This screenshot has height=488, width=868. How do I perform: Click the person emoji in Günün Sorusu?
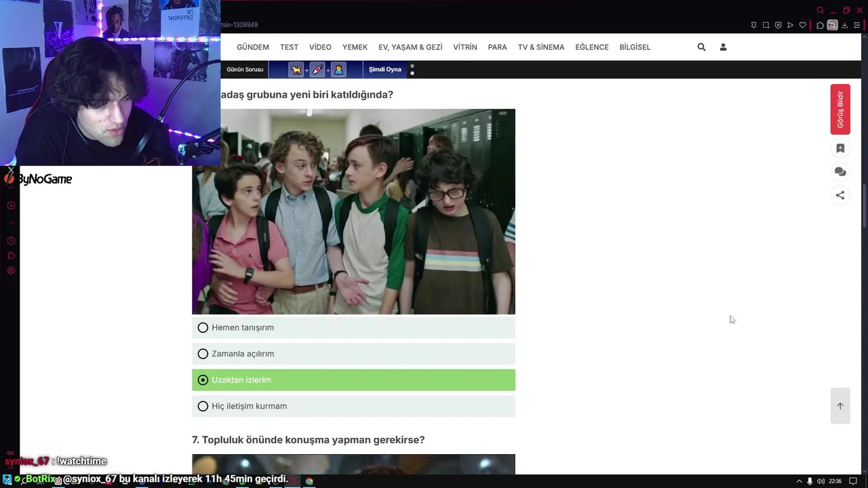[338, 70]
